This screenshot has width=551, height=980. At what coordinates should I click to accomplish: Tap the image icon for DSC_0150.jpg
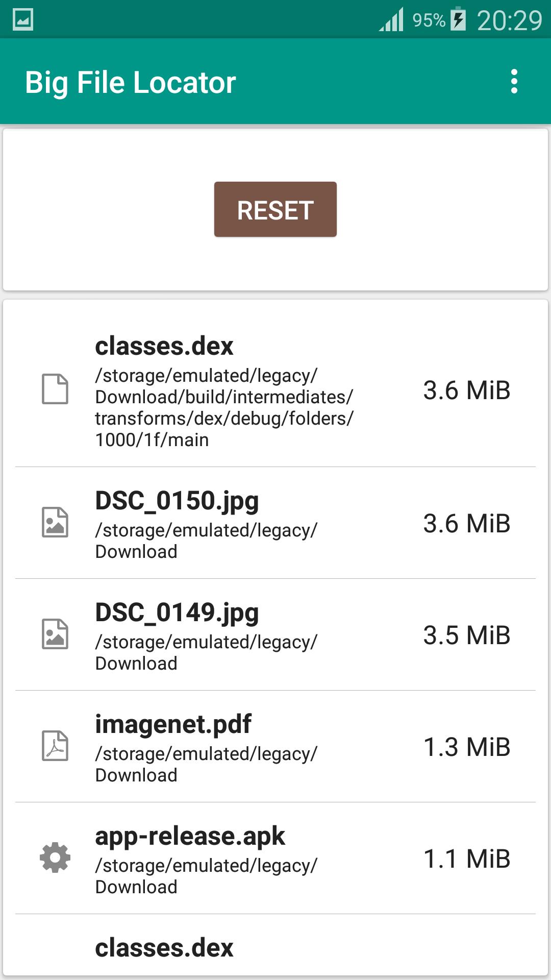pos(55,523)
